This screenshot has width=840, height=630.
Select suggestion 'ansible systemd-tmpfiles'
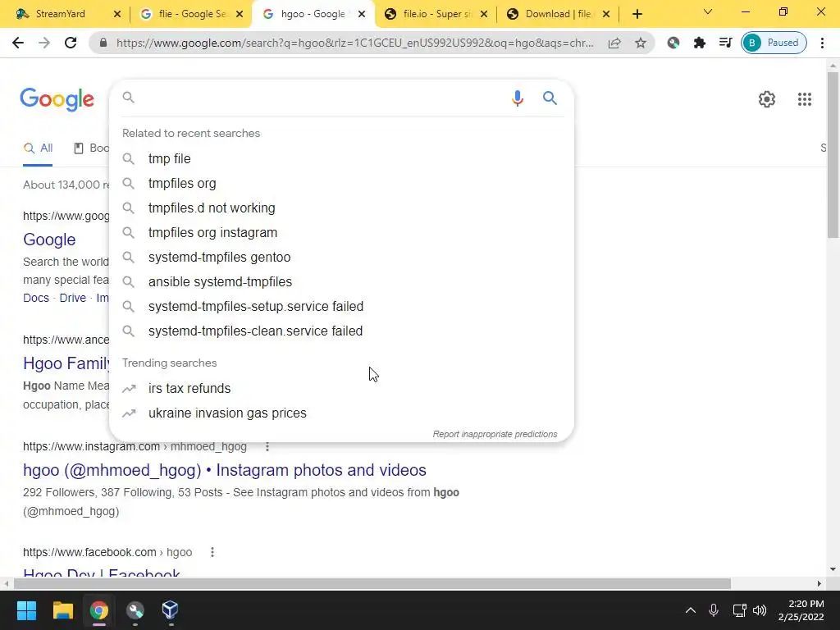(x=341, y=282)
